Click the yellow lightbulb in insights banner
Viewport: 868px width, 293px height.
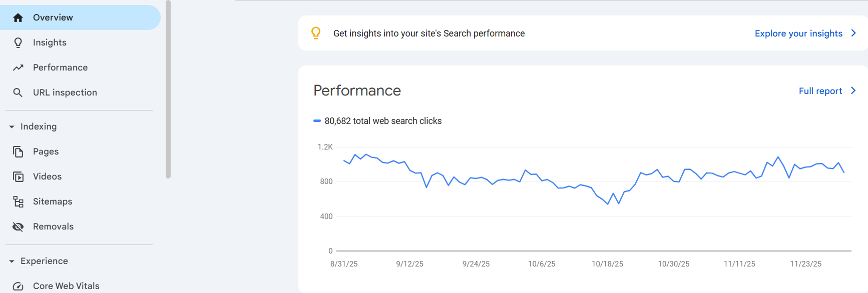point(316,33)
